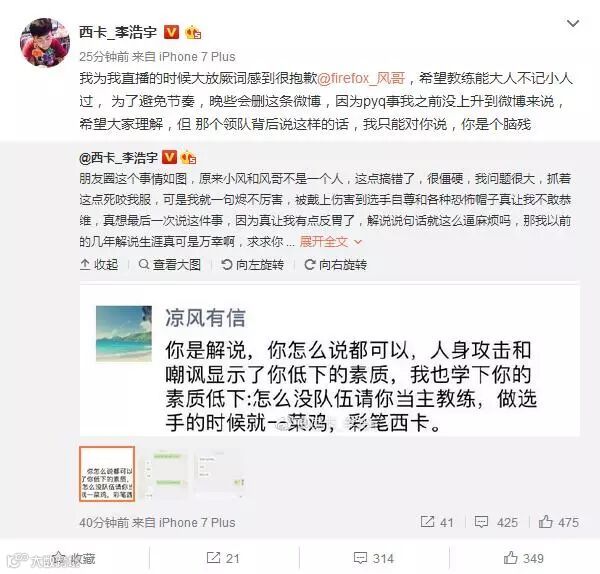This screenshot has height=574, width=600.
Task: Like the original post showing 475
Action: point(559,522)
